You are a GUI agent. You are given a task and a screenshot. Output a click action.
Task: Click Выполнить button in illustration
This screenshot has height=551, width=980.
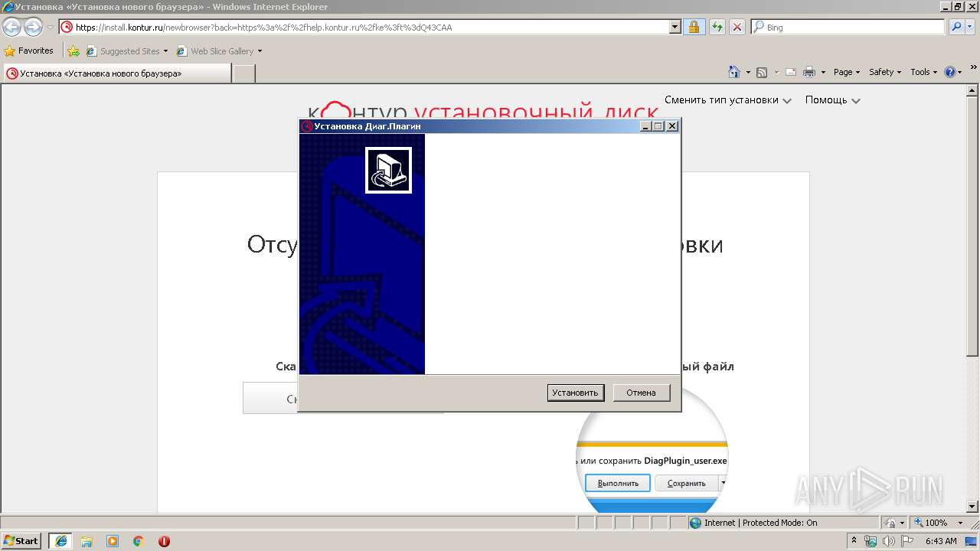coord(618,484)
